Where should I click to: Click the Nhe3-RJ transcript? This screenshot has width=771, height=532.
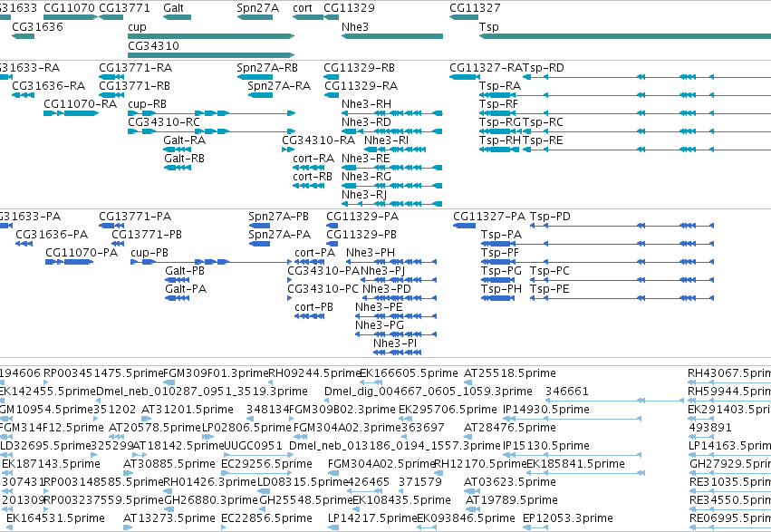coord(392,204)
